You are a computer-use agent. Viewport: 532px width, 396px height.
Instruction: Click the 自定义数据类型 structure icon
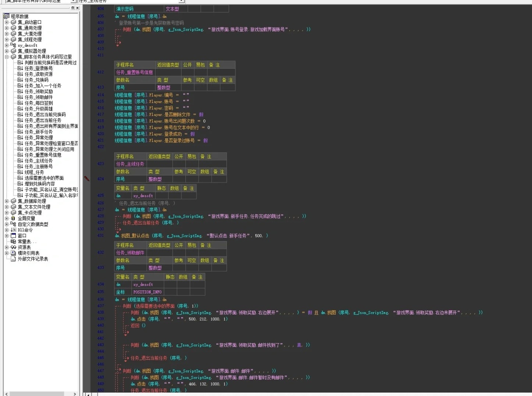click(13, 224)
